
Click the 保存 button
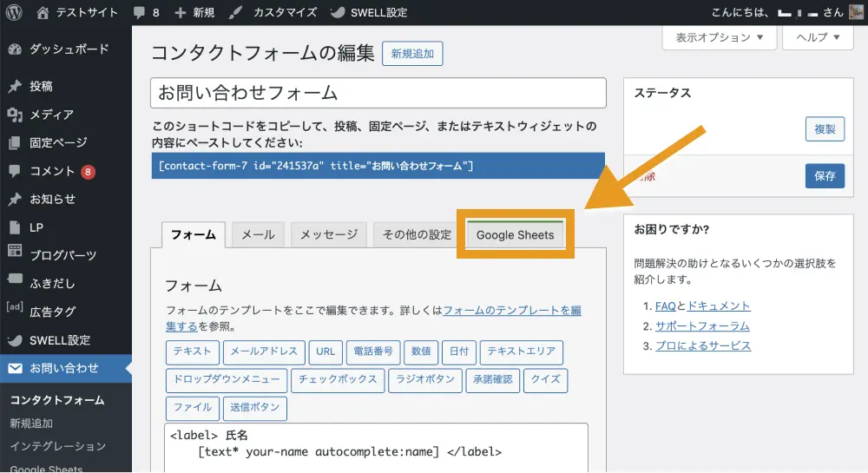pos(824,175)
